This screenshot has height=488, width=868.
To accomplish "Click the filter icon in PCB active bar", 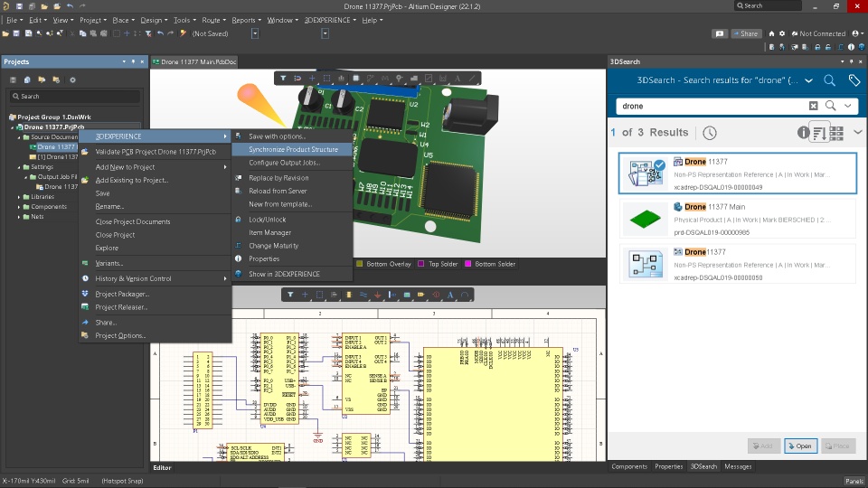I will click(x=283, y=79).
